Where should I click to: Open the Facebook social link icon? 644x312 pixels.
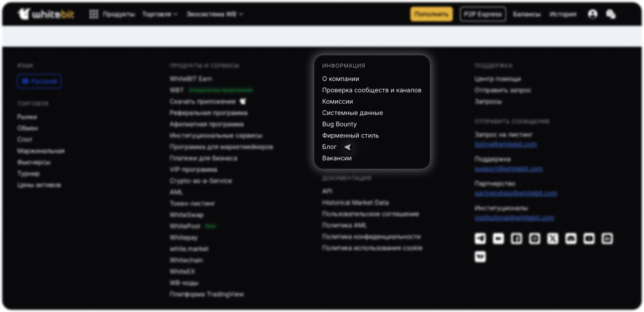(x=516, y=239)
